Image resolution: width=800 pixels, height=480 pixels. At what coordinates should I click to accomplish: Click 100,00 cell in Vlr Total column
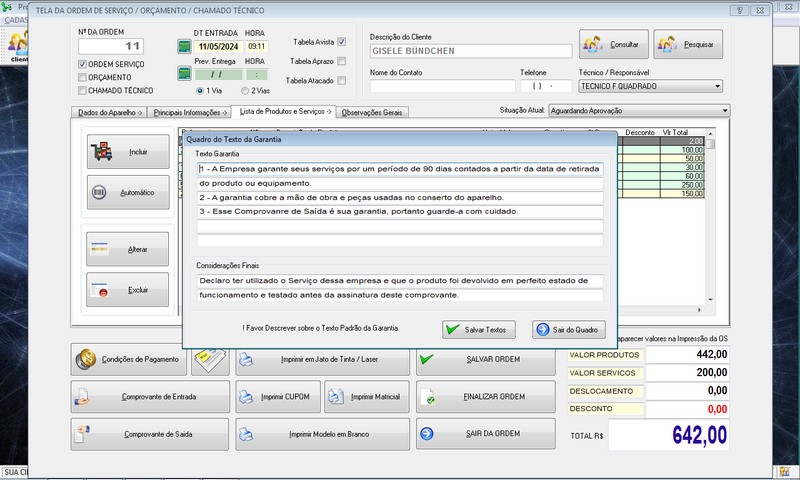click(682, 150)
